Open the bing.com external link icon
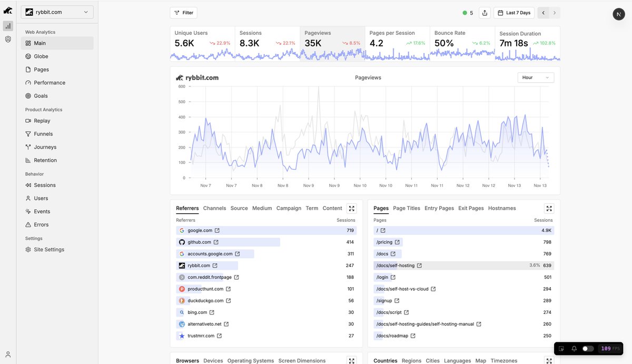This screenshot has width=632, height=364. click(212, 312)
